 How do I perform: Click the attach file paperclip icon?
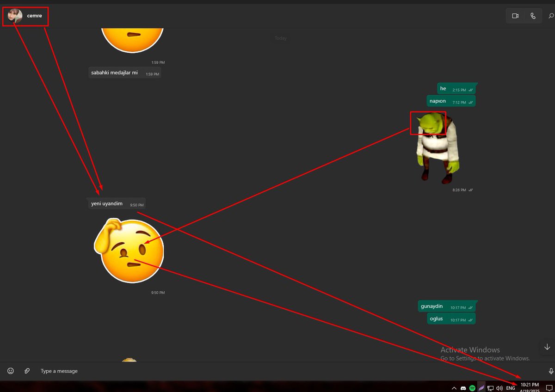coord(27,371)
